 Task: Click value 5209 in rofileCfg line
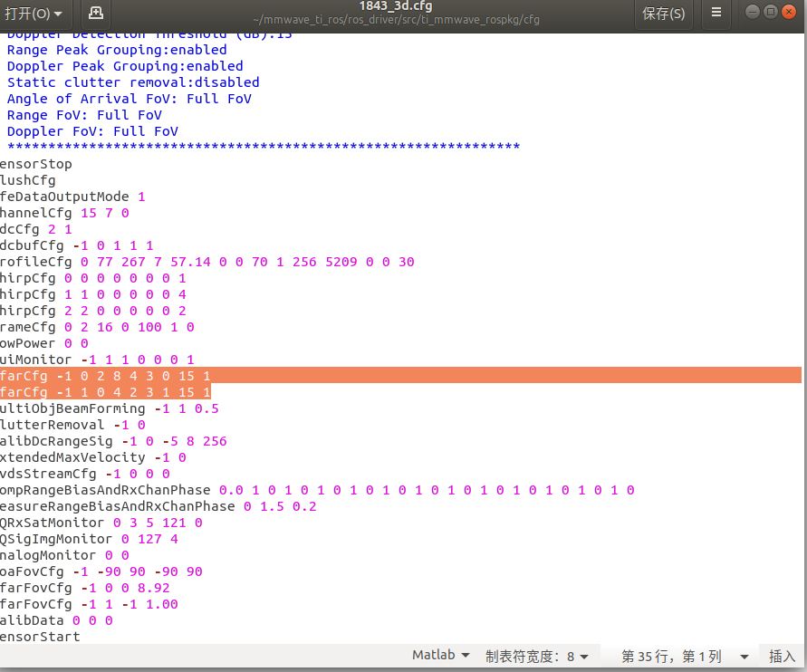click(341, 262)
